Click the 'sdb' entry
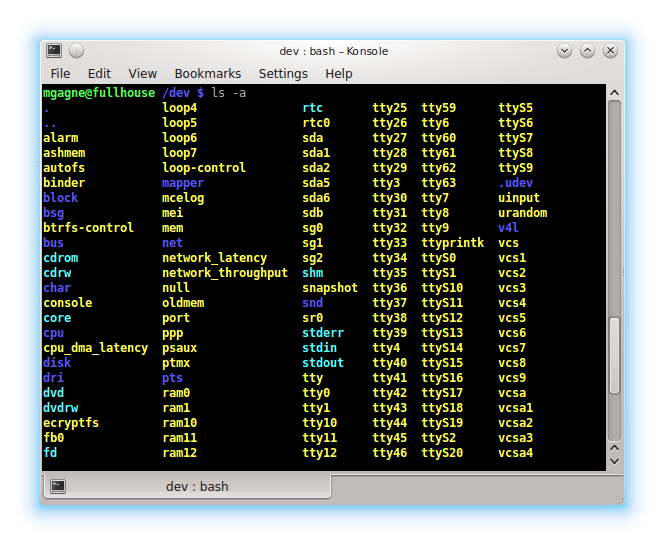Viewport: 665px width, 545px height. (313, 213)
